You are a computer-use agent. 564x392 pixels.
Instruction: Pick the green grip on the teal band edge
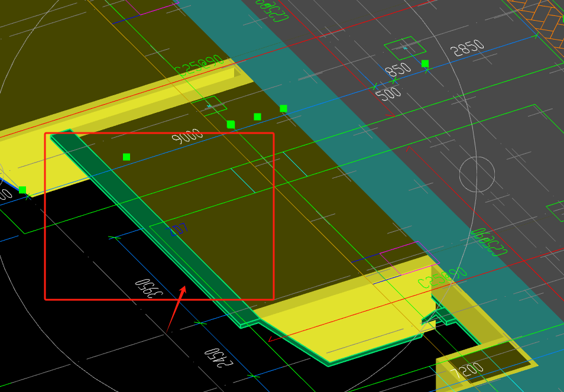[283, 108]
